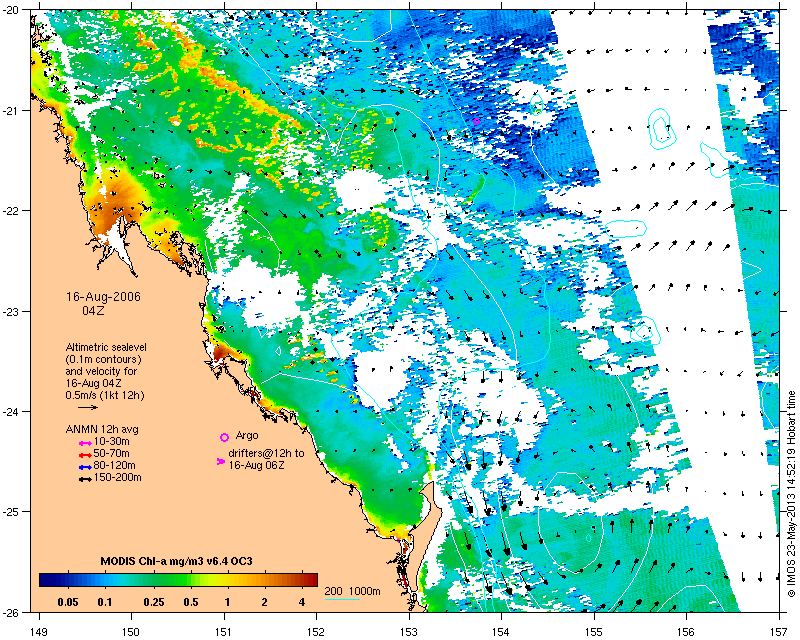
Task: Click the '2' colorbar tick label
Action: click(264, 602)
